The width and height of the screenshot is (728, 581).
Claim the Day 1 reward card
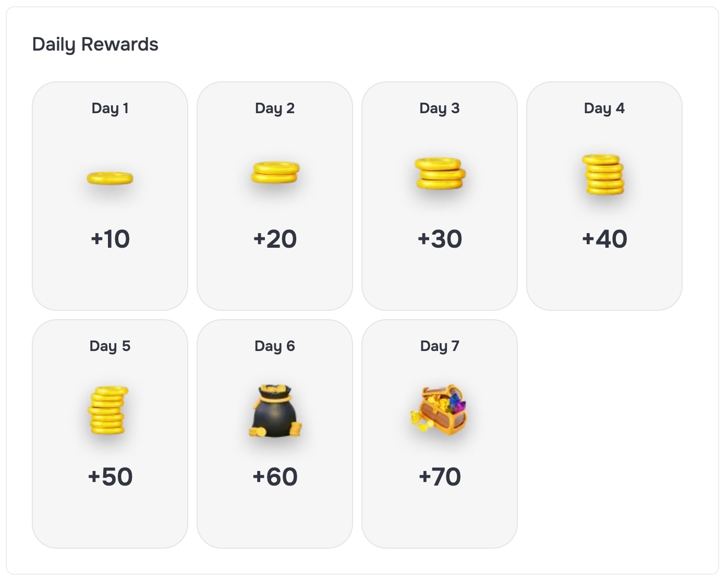(110, 194)
